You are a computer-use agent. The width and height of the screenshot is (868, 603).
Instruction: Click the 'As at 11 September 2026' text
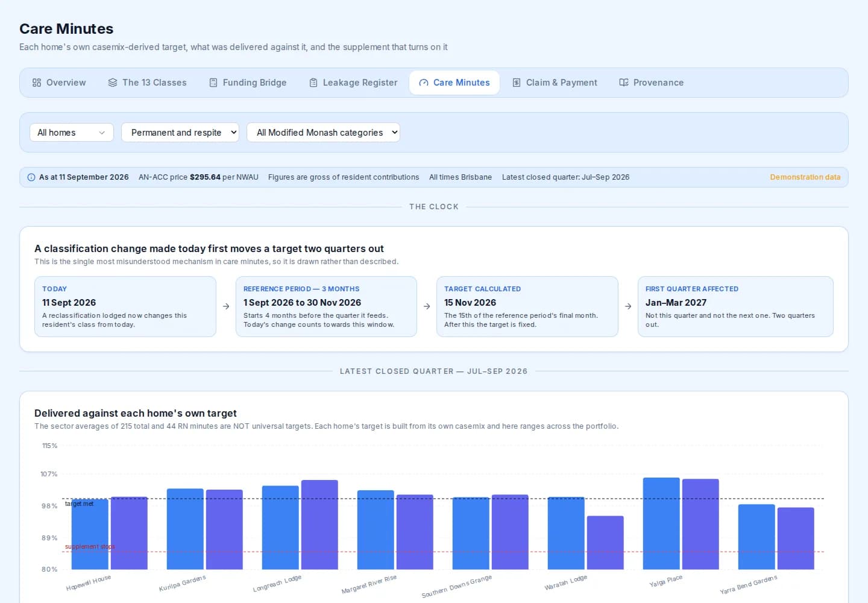[x=84, y=177]
